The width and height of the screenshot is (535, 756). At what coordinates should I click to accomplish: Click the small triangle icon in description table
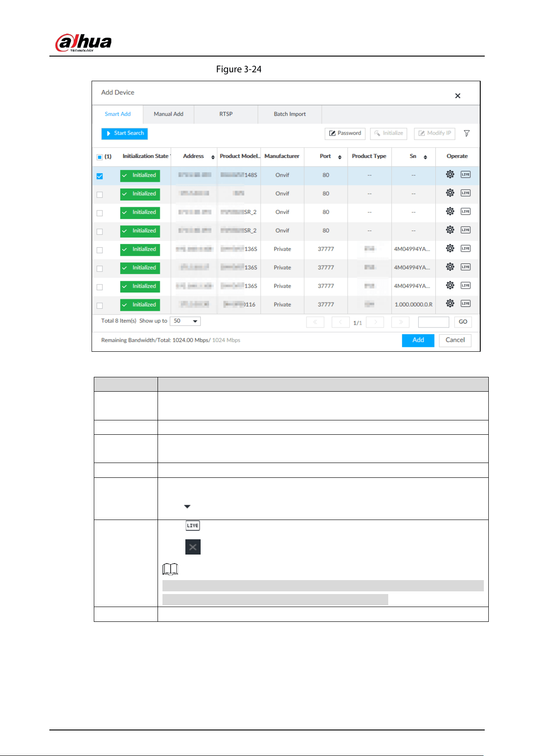[x=187, y=507]
